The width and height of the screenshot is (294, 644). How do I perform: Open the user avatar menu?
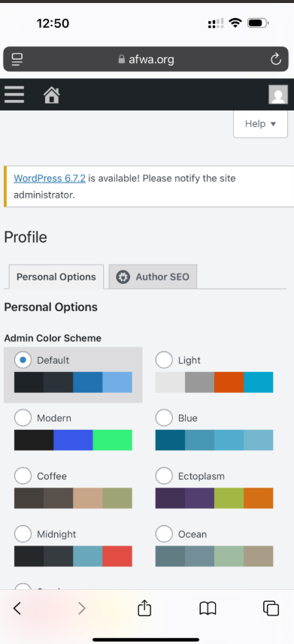click(278, 95)
